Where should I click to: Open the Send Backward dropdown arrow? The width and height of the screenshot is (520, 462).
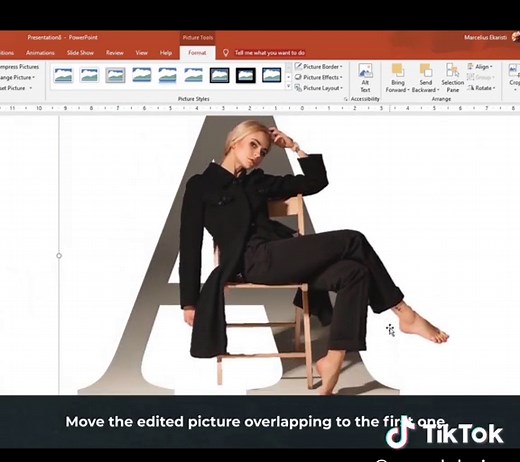(x=438, y=90)
